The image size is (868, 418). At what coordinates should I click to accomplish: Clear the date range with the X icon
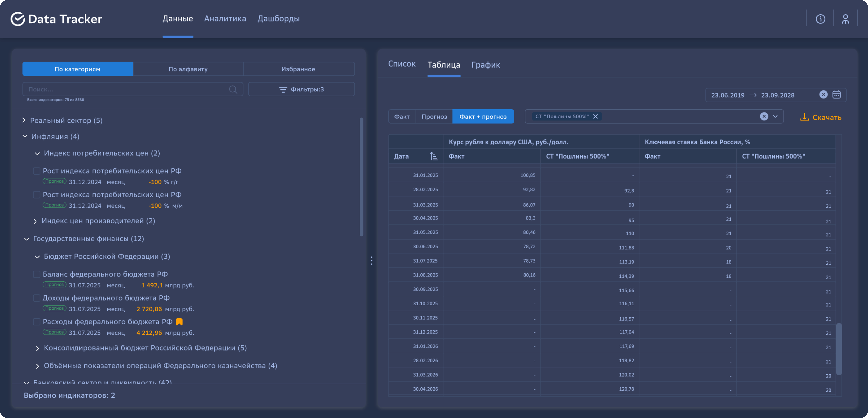tap(823, 95)
